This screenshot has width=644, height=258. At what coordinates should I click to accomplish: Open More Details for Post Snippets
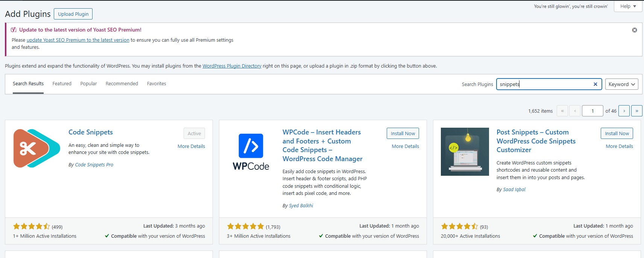[x=619, y=146]
